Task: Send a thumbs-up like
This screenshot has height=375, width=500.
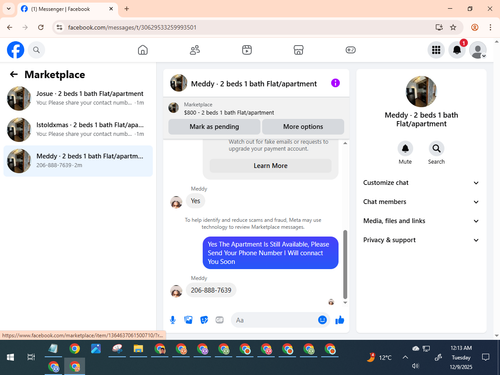Action: 340,320
